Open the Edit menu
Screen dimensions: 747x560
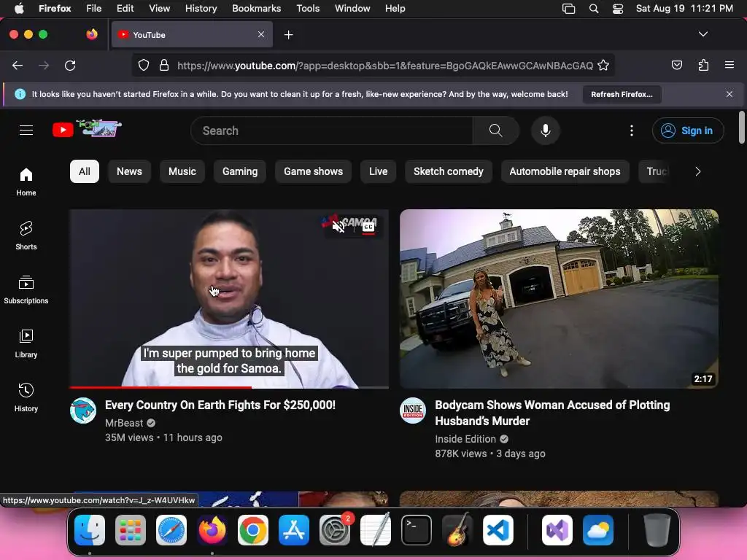point(125,8)
